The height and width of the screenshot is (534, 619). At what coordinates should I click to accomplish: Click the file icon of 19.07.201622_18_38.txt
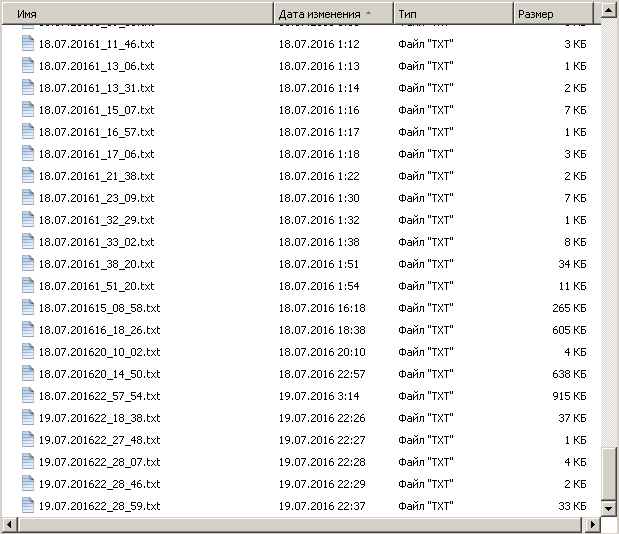coord(28,417)
